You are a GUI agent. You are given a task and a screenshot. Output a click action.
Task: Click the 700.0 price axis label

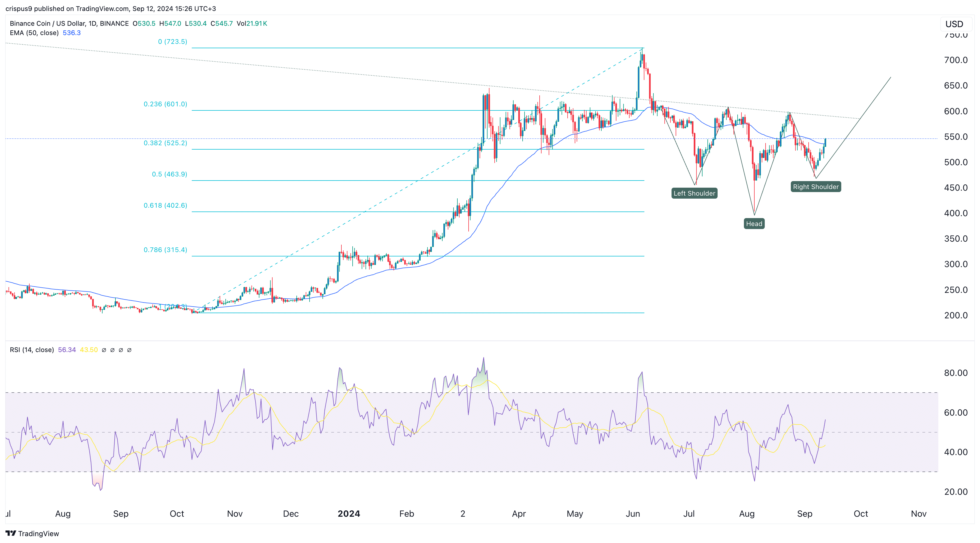[956, 60]
